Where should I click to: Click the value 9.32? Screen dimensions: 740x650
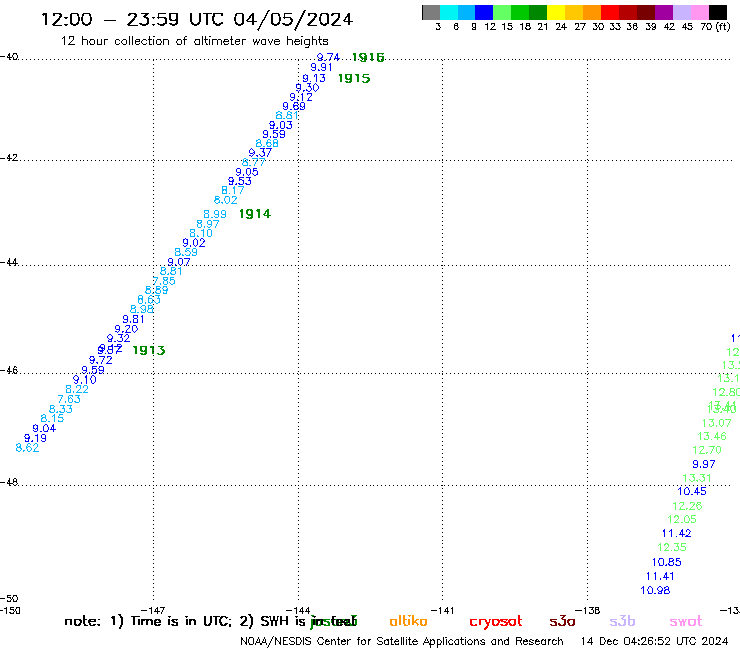(118, 338)
